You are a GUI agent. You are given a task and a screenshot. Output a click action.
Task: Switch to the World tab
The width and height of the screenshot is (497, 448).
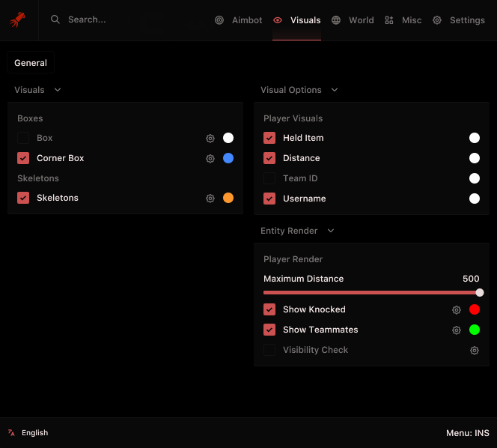(x=353, y=20)
